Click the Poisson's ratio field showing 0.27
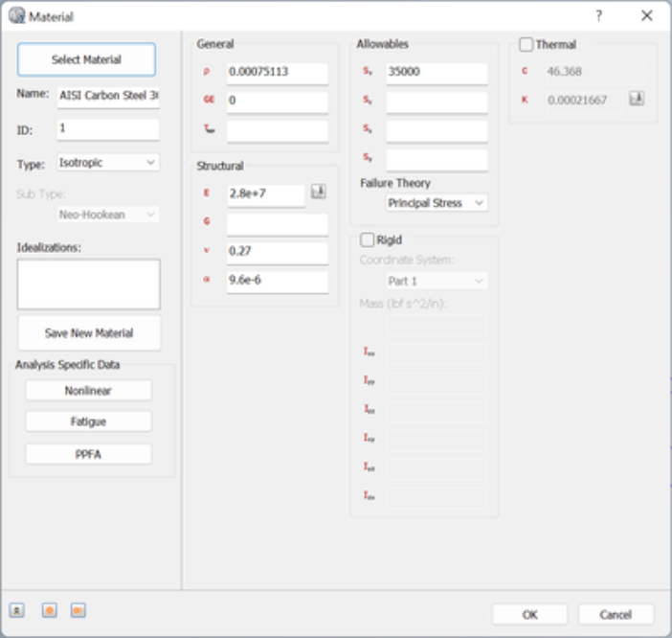The width and height of the screenshot is (672, 638). point(278,253)
